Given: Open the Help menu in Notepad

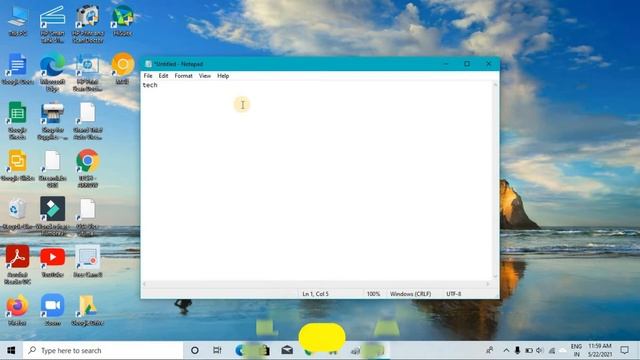Looking at the screenshot, I should pos(223,76).
